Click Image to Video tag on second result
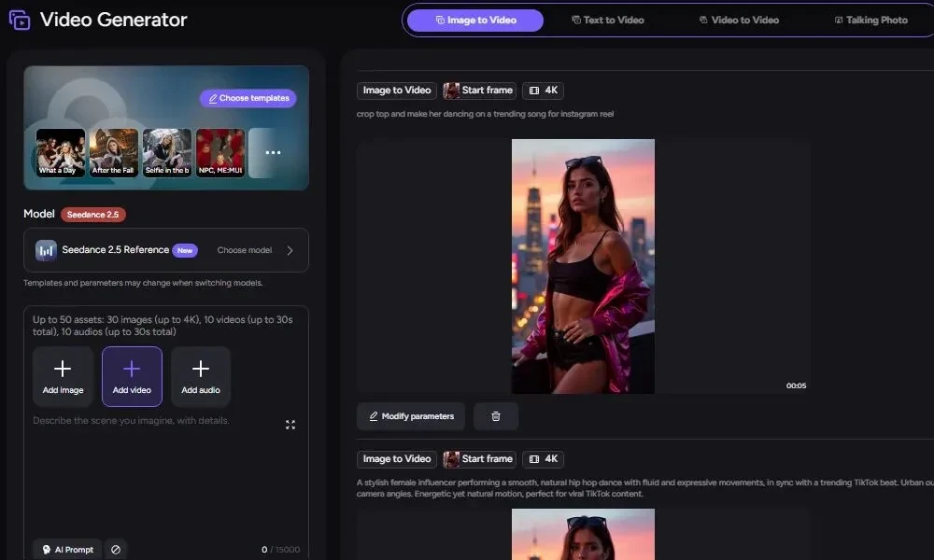934x560 pixels. 397,459
